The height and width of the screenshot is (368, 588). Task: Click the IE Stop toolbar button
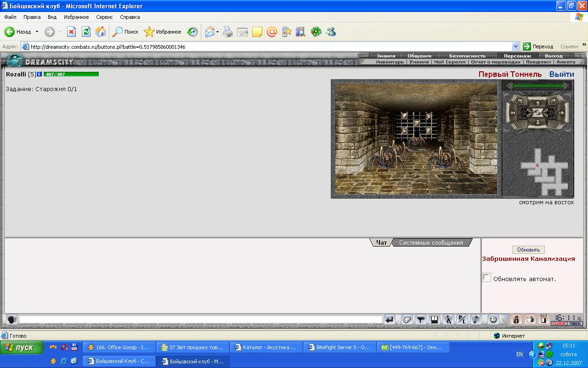pos(71,32)
